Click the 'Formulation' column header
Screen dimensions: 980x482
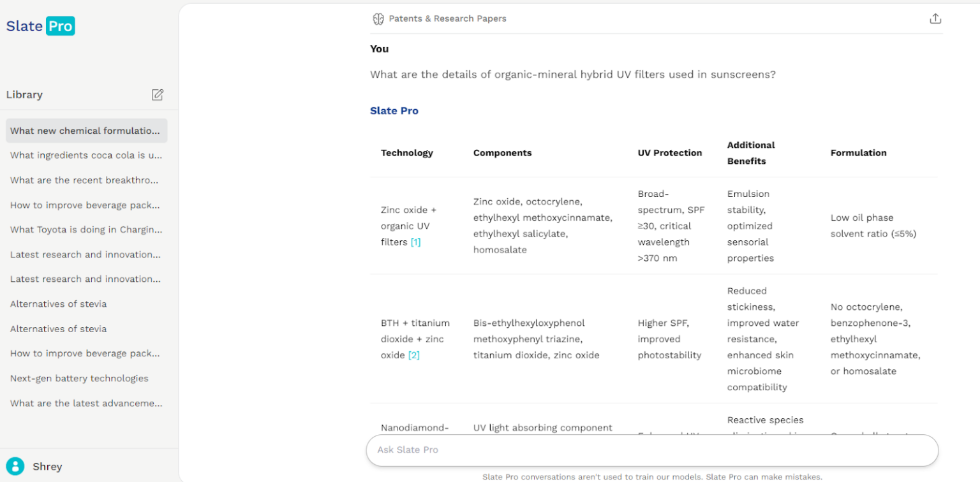[x=858, y=153]
